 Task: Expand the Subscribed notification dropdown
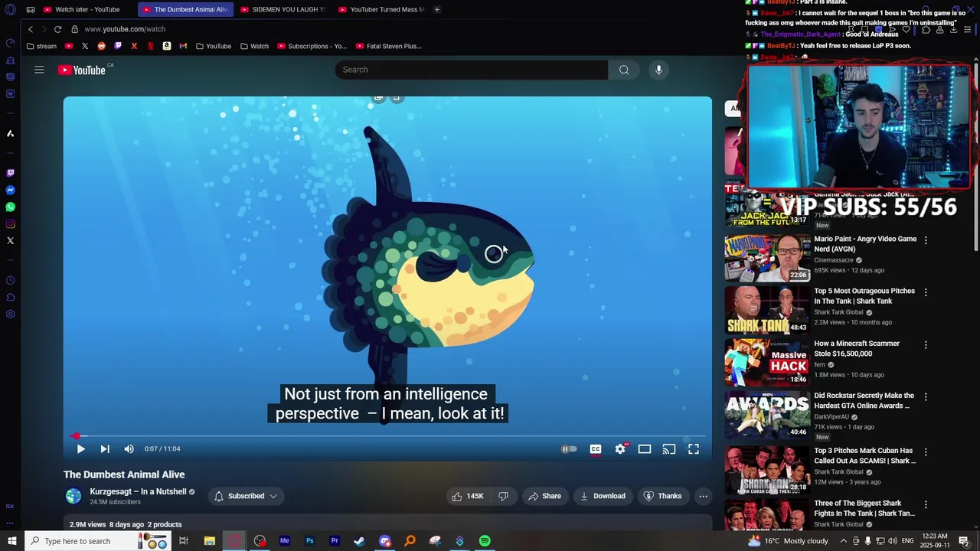coord(246,496)
